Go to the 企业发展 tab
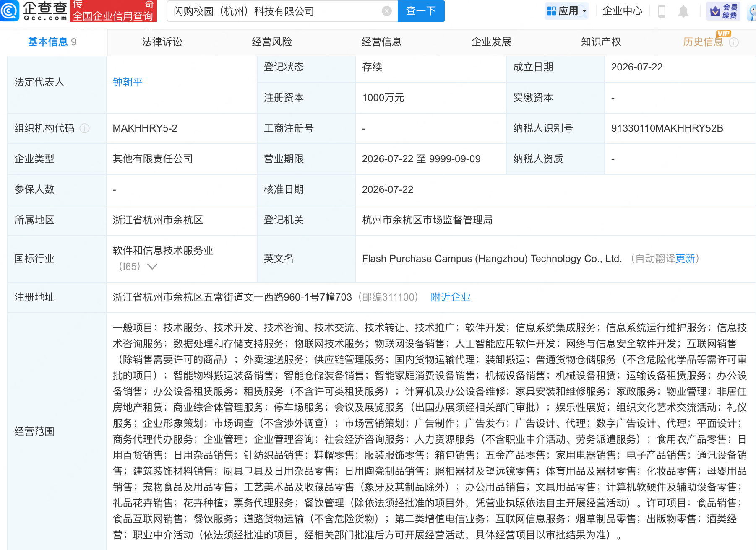 (x=491, y=42)
